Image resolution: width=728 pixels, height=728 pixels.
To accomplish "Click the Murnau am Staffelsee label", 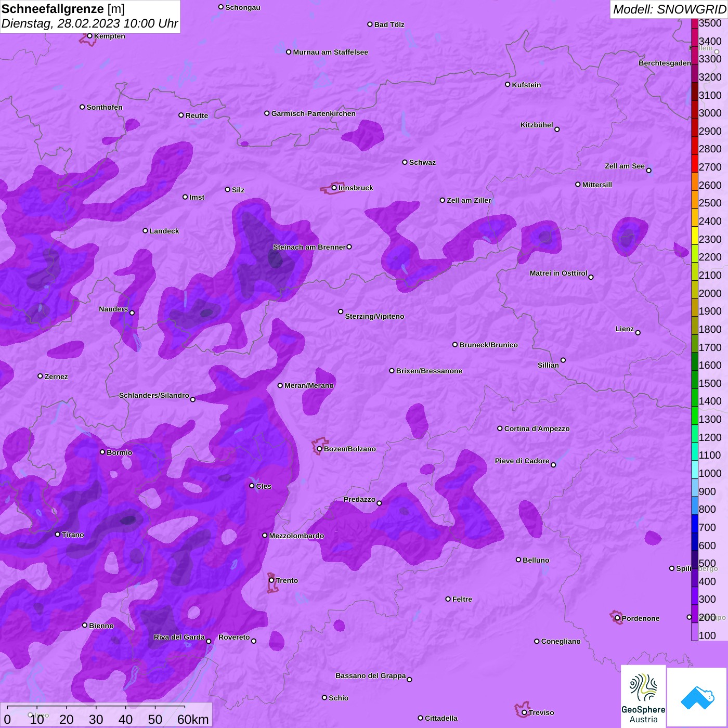I will pos(330,52).
